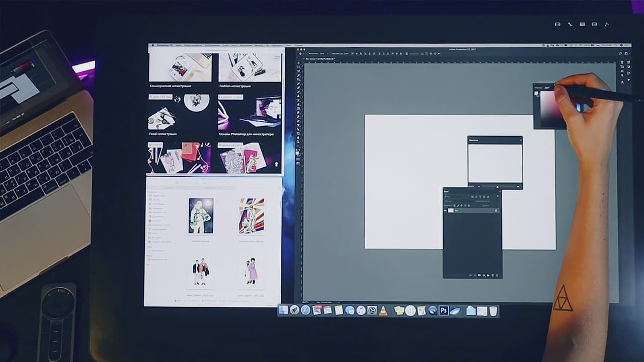
Task: Select the Zoom tool in the toolbar
Action: coord(298,141)
